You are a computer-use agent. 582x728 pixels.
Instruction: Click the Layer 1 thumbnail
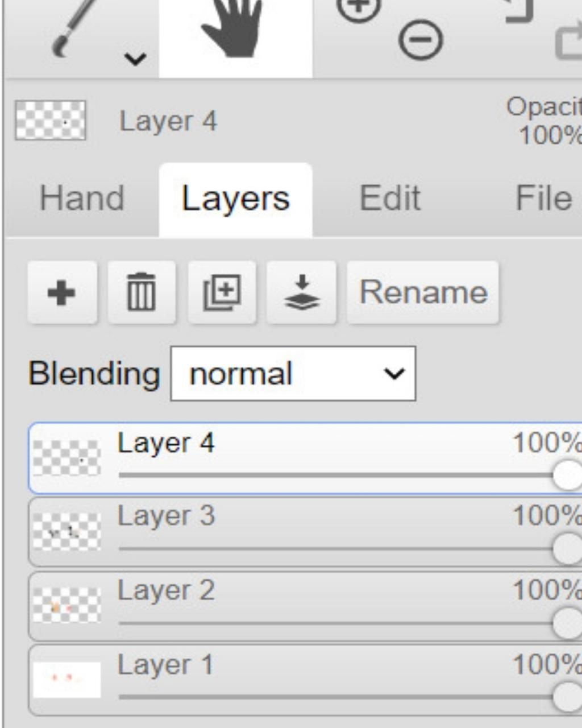coord(67,679)
